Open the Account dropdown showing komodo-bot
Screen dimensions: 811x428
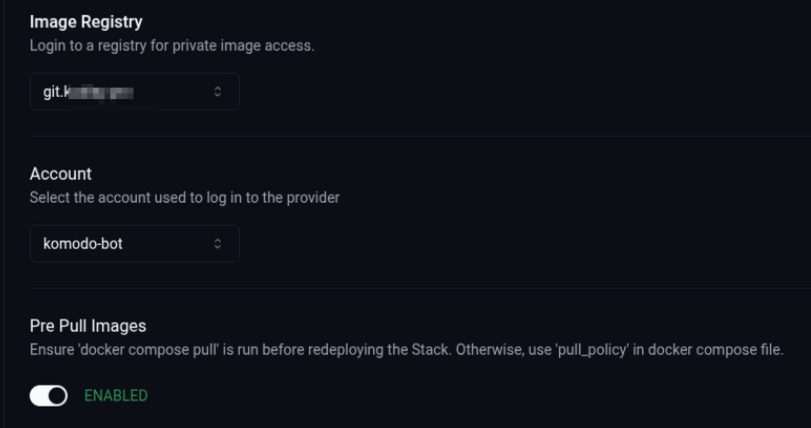pos(134,243)
